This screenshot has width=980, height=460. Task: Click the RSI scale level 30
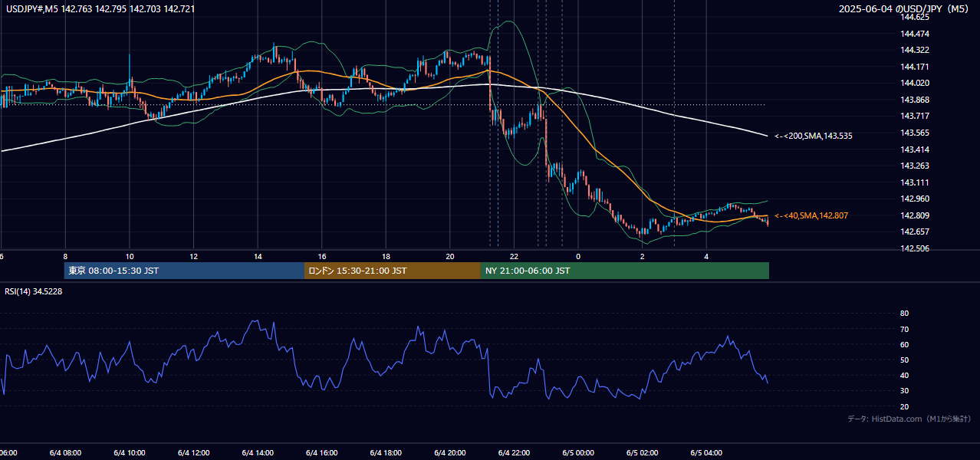[905, 391]
